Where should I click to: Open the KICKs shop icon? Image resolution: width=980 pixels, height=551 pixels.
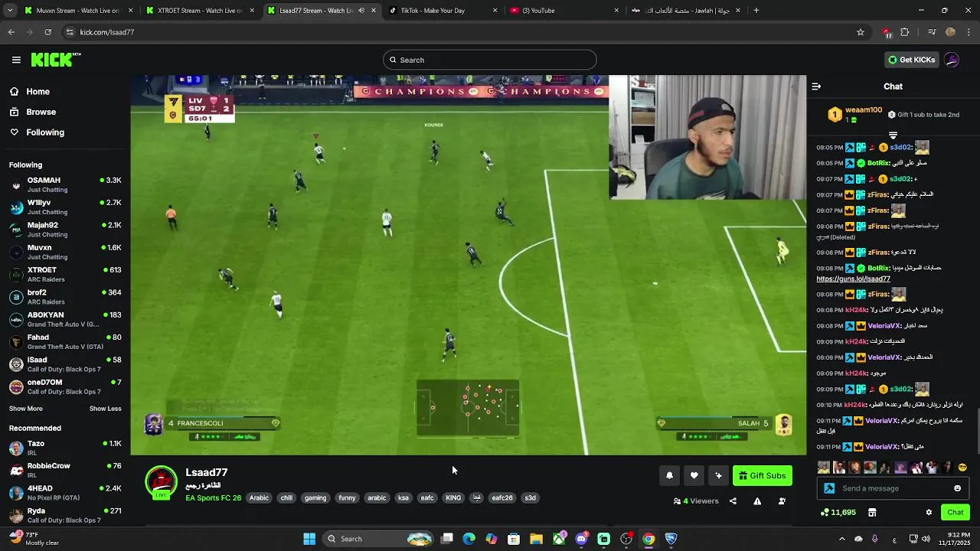(871, 512)
